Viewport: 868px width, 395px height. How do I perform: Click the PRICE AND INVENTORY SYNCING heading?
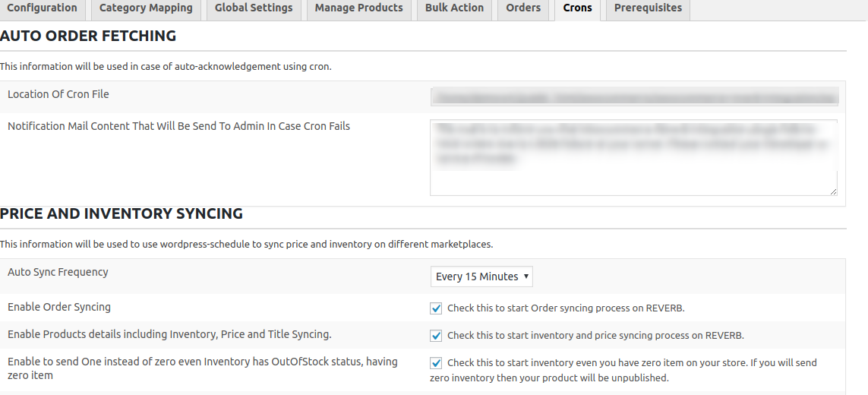(122, 214)
